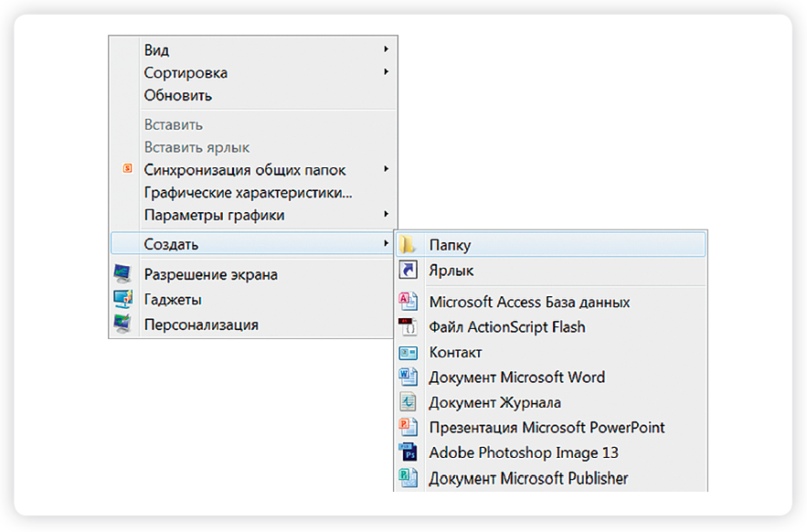
Task: Click the Microsoft Word document icon
Action: click(408, 377)
